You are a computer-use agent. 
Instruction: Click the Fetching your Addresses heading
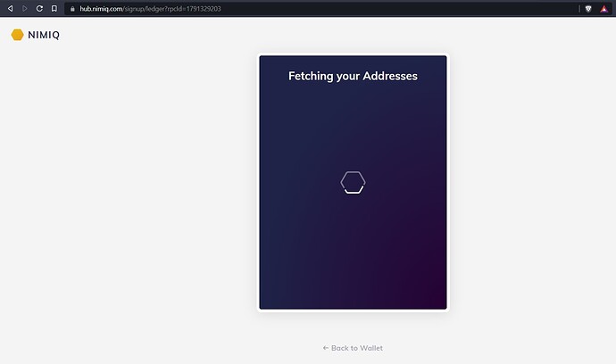click(x=353, y=76)
